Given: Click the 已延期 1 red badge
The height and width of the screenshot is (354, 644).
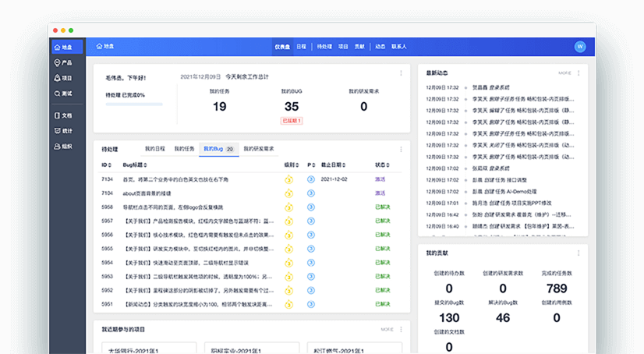Looking at the screenshot, I should click(292, 121).
